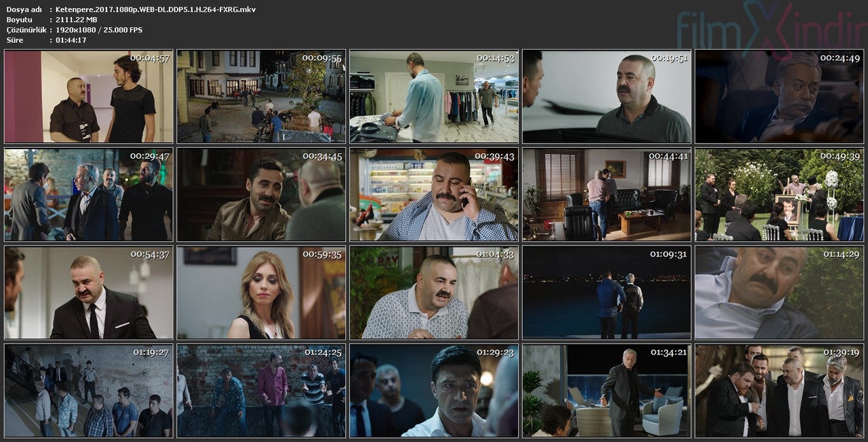868x442 pixels.
Task: Click the 'Süre' label
Action: point(15,40)
